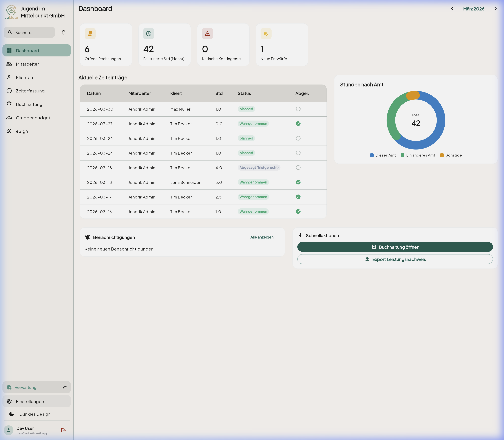Viewport: 504px width, 440px height.
Task: Click the Gruppenbudgets sidebar icon
Action: (9, 118)
